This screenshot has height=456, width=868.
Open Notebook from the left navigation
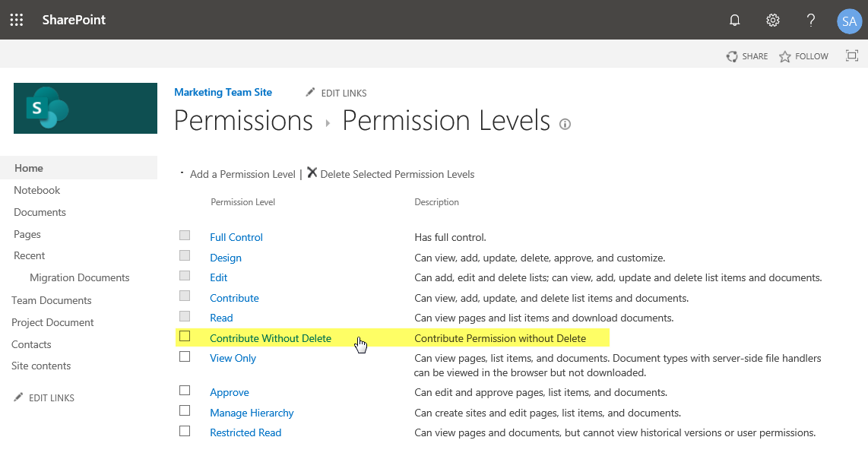point(36,189)
